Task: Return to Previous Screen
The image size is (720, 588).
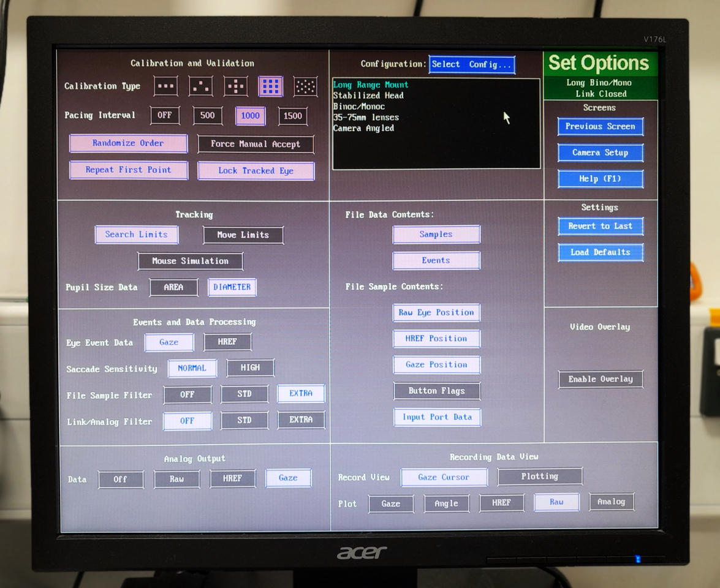Action: (x=600, y=126)
